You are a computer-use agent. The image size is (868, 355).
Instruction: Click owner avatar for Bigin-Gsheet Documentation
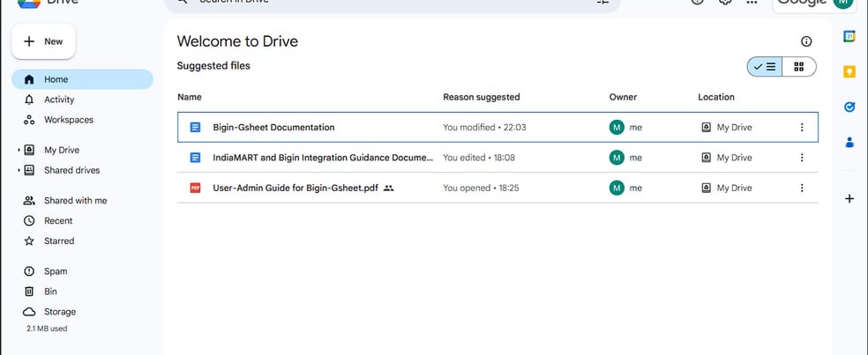616,127
